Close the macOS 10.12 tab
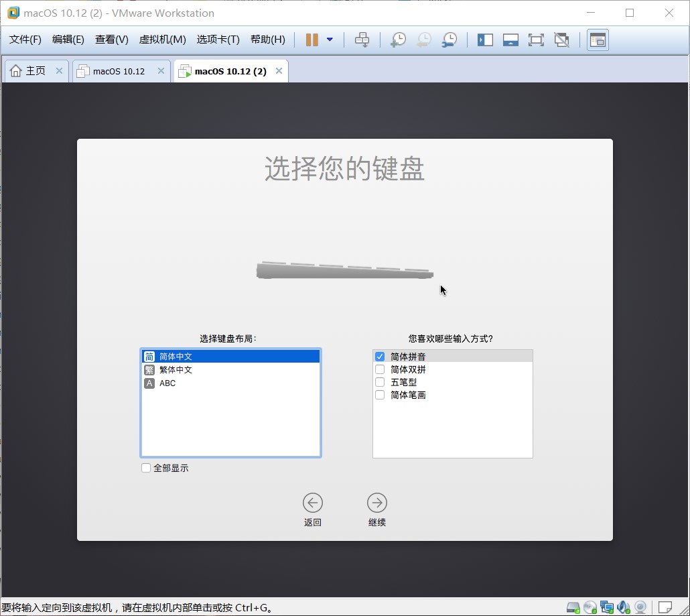The image size is (690, 616). (161, 71)
